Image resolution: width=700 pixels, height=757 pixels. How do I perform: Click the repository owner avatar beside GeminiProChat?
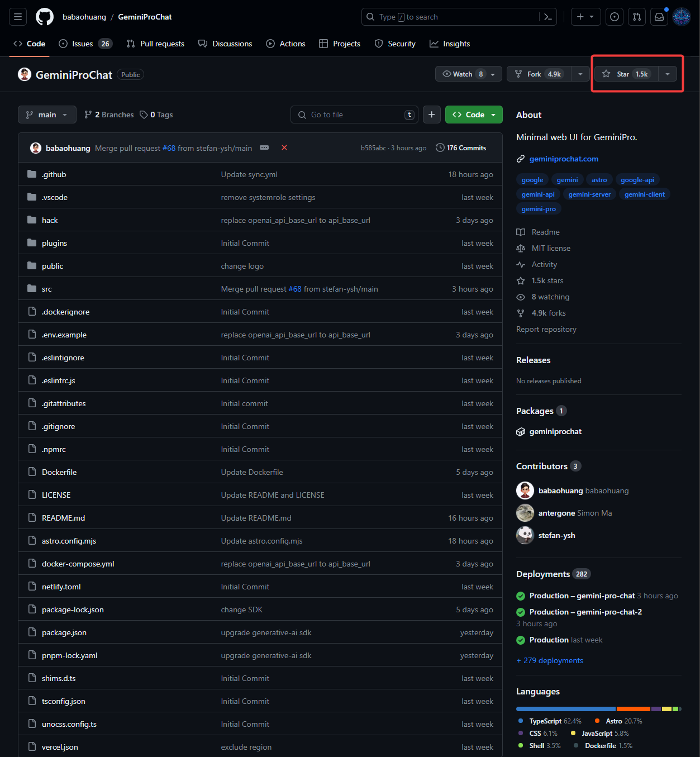tap(25, 74)
